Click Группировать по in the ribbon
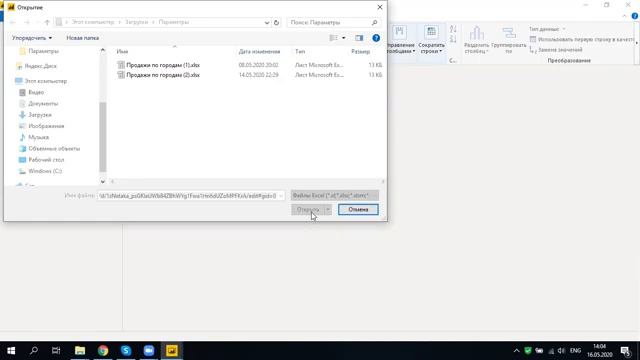Screen dimensions: 640x360 click(509, 40)
